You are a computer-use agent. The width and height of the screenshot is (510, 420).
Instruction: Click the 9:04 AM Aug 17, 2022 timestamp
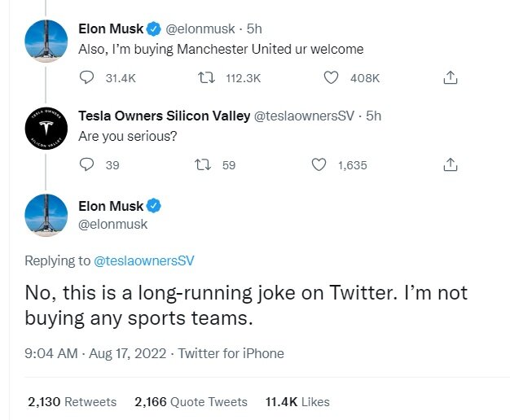(x=99, y=353)
